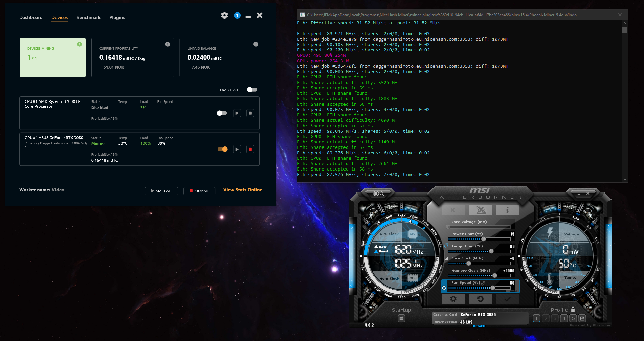Screen dimensions: 644x341
Task: Adjust Power Limit slider handle
Action: tap(484, 239)
